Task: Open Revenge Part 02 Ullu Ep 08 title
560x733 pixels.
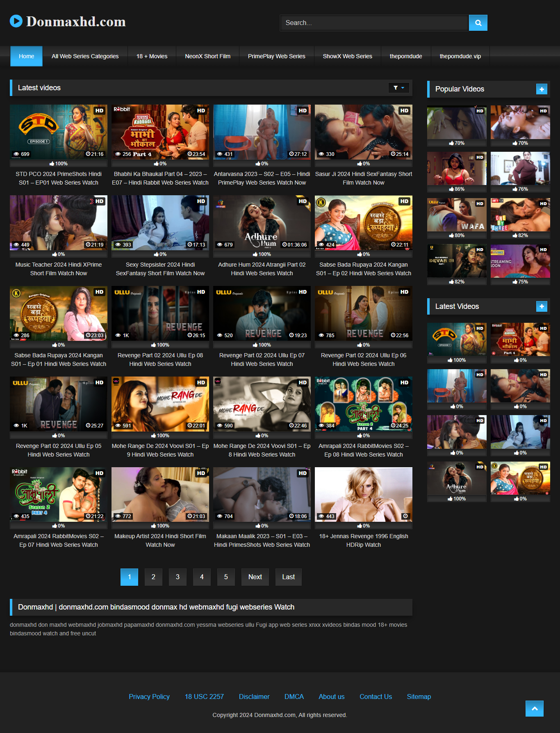Action: 160,360
